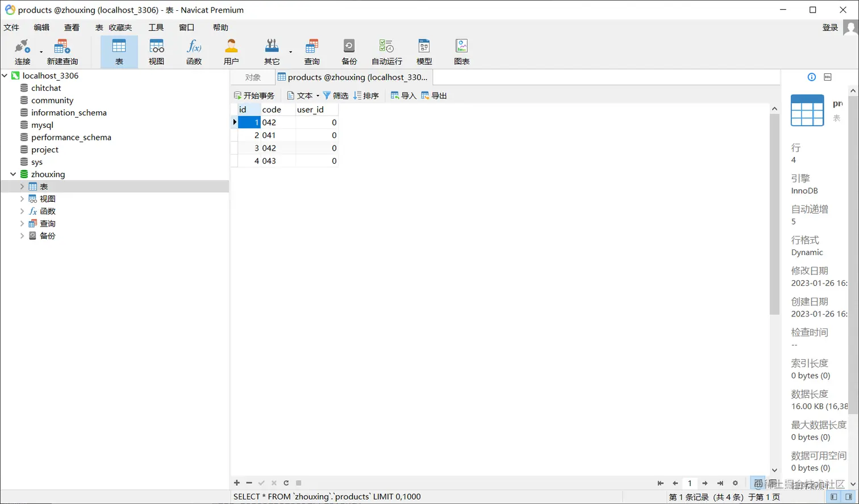Click the page number field showing 1

[690, 483]
